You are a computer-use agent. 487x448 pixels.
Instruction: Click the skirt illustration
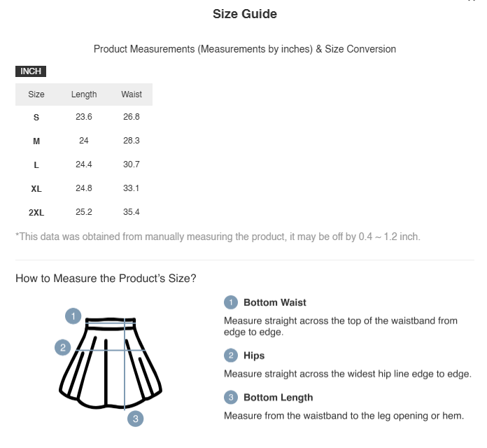click(111, 363)
